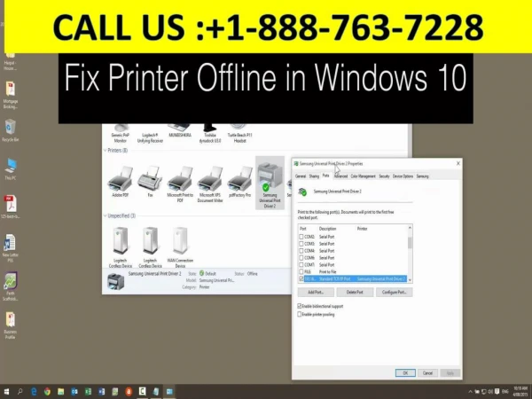Viewport: 532px width, 399px height.
Task: Select the Fax printer icon
Action: pyautogui.click(x=150, y=181)
